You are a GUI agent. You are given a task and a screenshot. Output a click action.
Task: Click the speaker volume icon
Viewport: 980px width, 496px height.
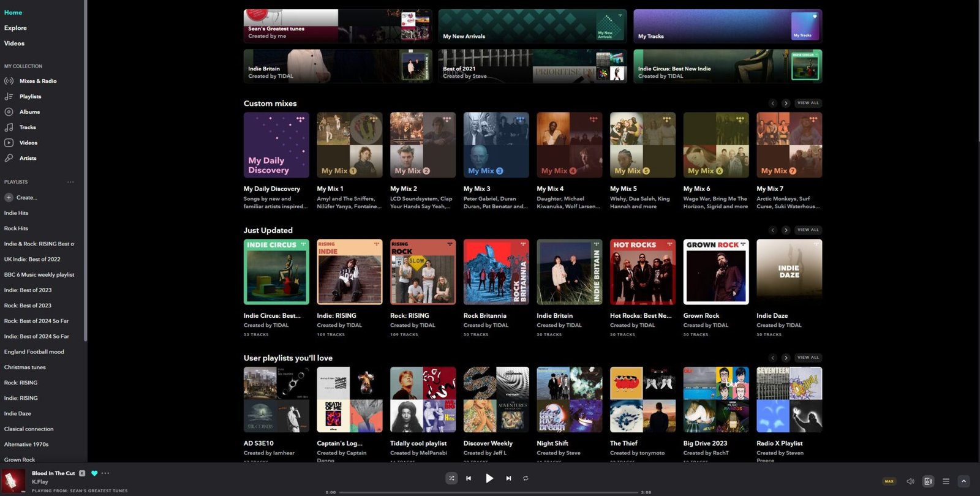tap(910, 481)
